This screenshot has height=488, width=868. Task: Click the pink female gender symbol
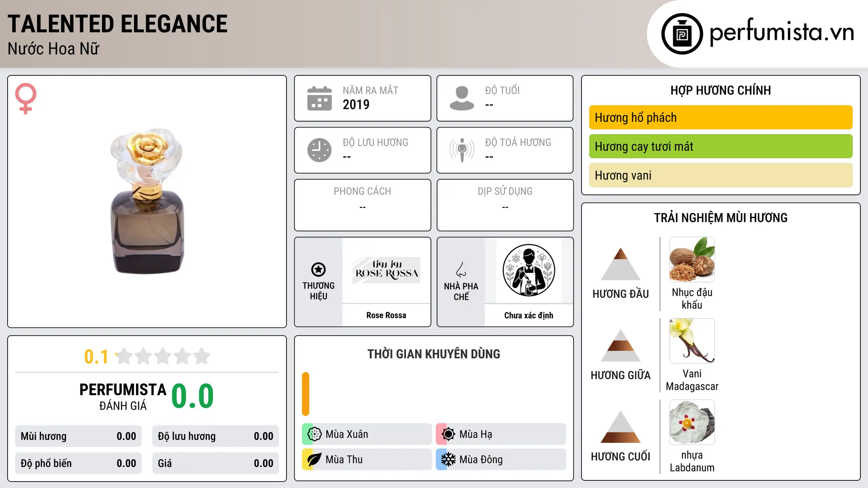pyautogui.click(x=26, y=99)
